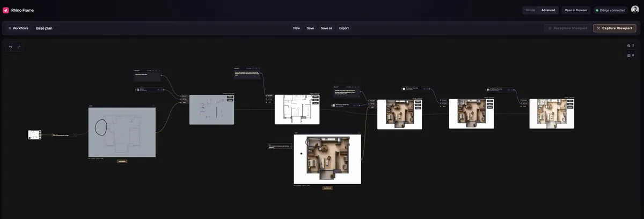
Task: Select the second small rendered floor plan node
Action: click(x=471, y=114)
